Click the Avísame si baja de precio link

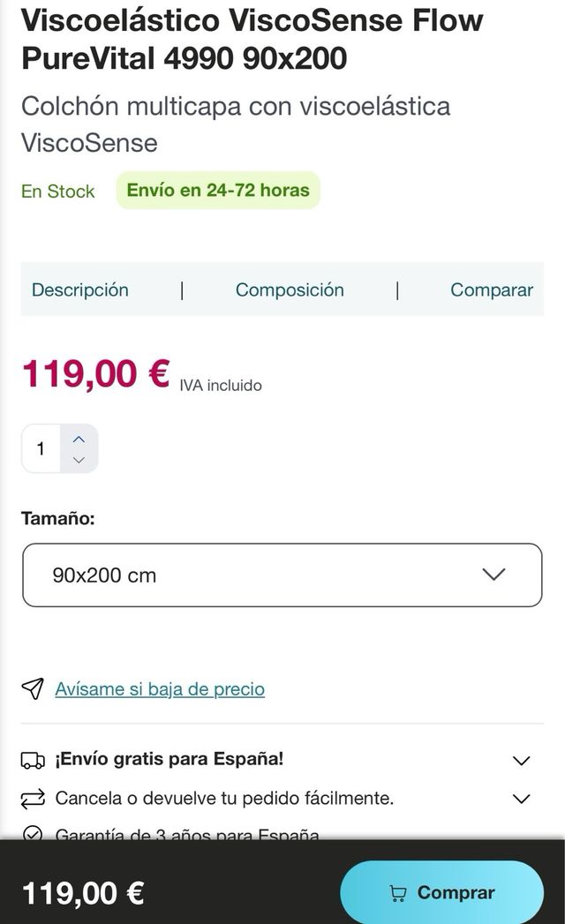pyautogui.click(x=159, y=689)
